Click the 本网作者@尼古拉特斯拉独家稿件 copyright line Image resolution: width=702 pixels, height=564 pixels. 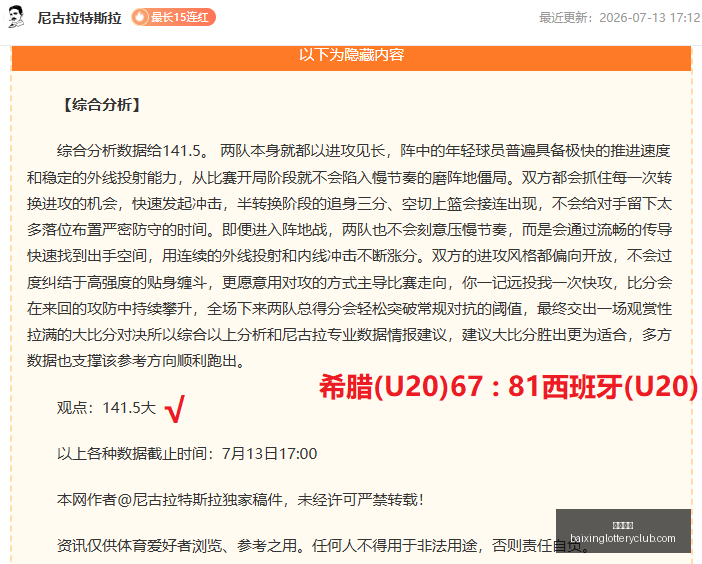(x=240, y=500)
